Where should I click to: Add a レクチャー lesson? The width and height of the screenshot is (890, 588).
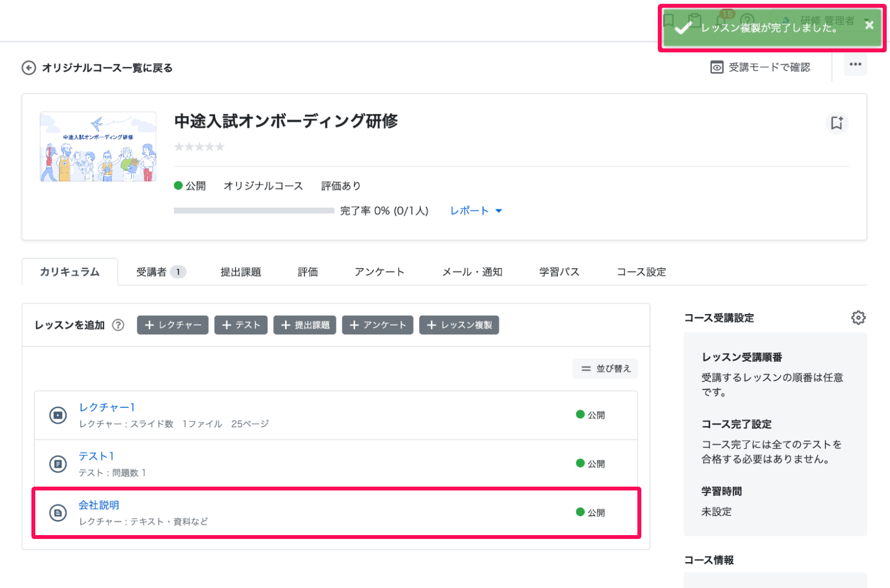click(x=173, y=325)
